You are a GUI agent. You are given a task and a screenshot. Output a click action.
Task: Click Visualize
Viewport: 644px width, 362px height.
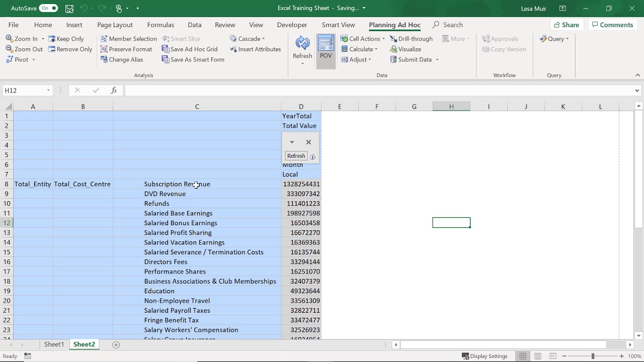405,49
